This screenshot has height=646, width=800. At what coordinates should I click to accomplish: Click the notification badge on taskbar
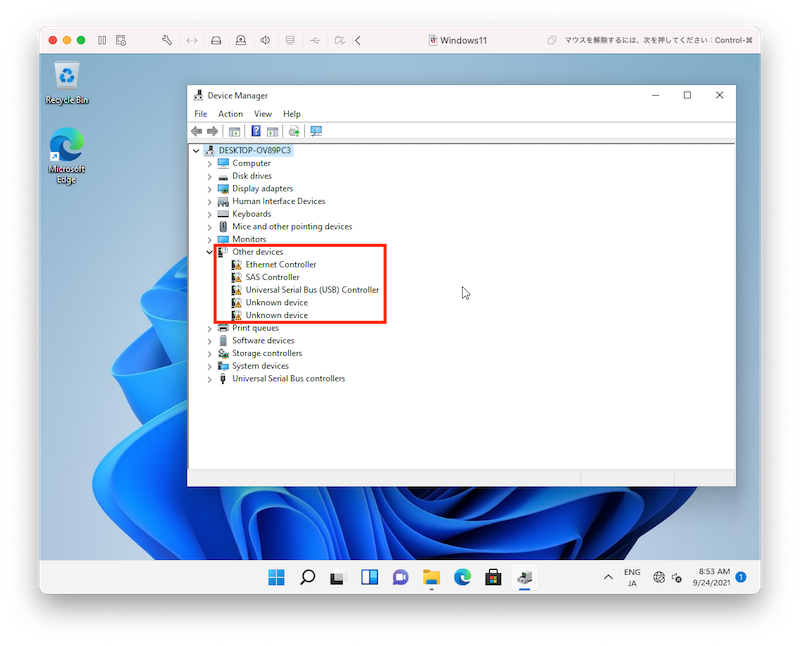pos(741,577)
